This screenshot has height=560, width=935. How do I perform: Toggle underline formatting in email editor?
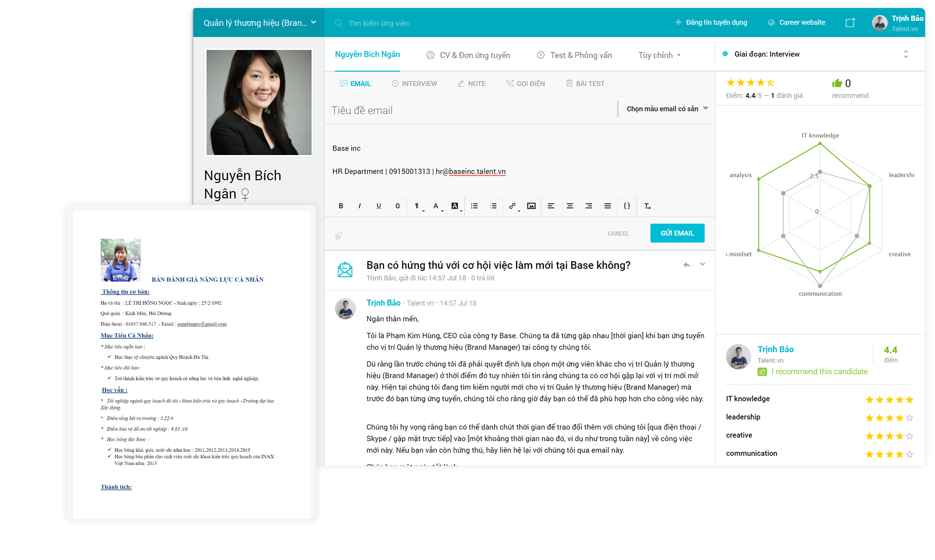pos(379,206)
